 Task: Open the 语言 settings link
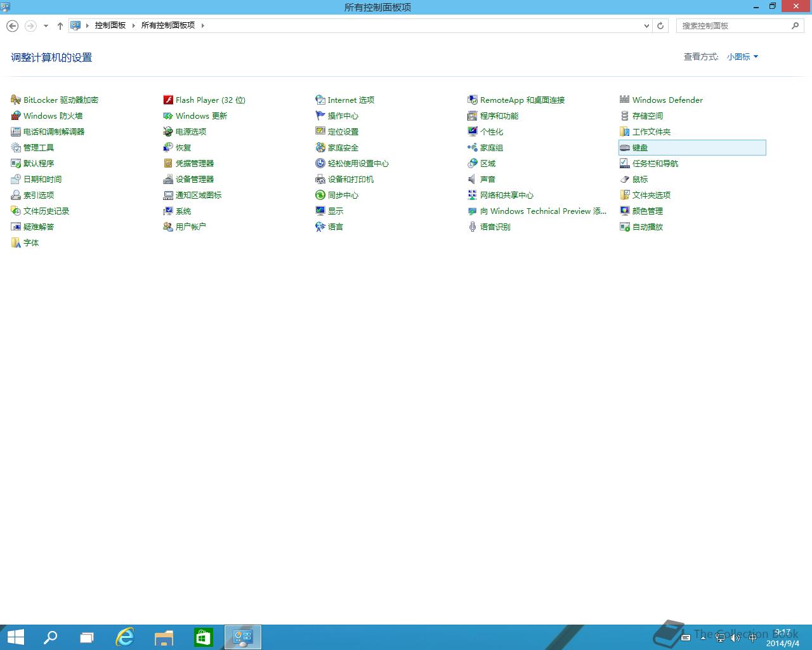[x=336, y=227]
